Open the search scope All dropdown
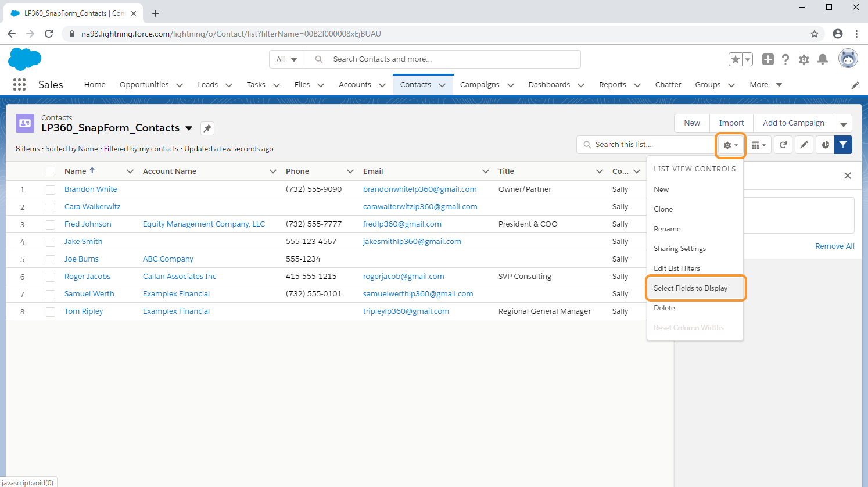This screenshot has width=868, height=487. [286, 59]
